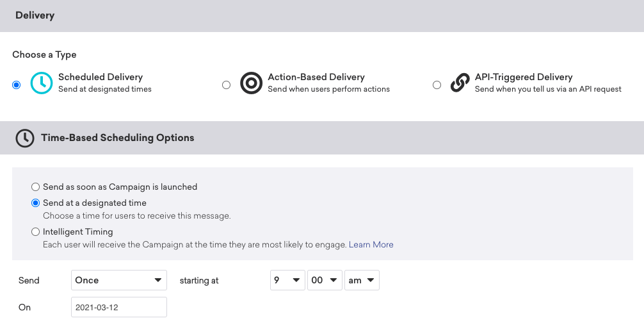
Task: Open the am/pm dropdown
Action: (362, 280)
